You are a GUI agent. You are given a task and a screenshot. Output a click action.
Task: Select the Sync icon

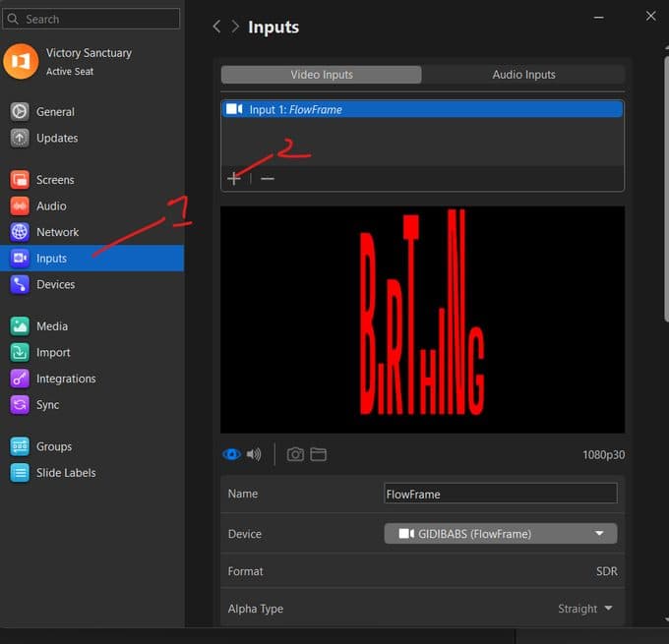tap(20, 405)
